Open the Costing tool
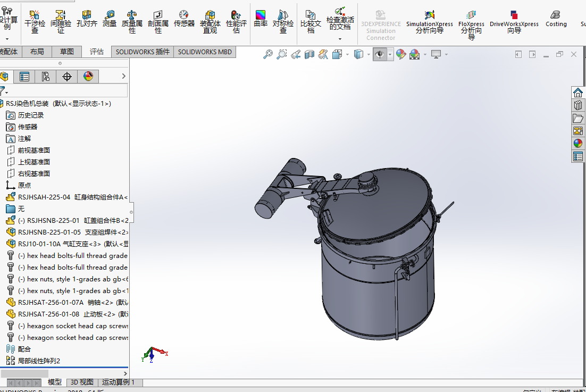This screenshot has height=392, width=586. tap(556, 19)
